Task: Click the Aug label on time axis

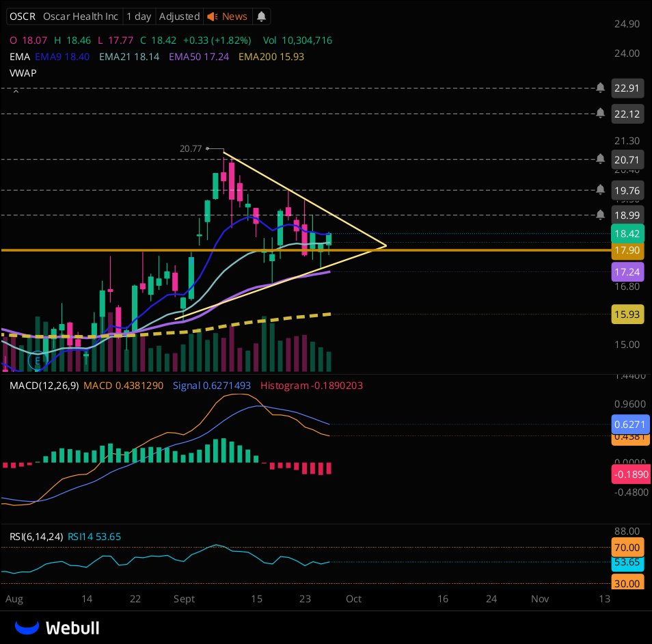Action: tap(14, 599)
